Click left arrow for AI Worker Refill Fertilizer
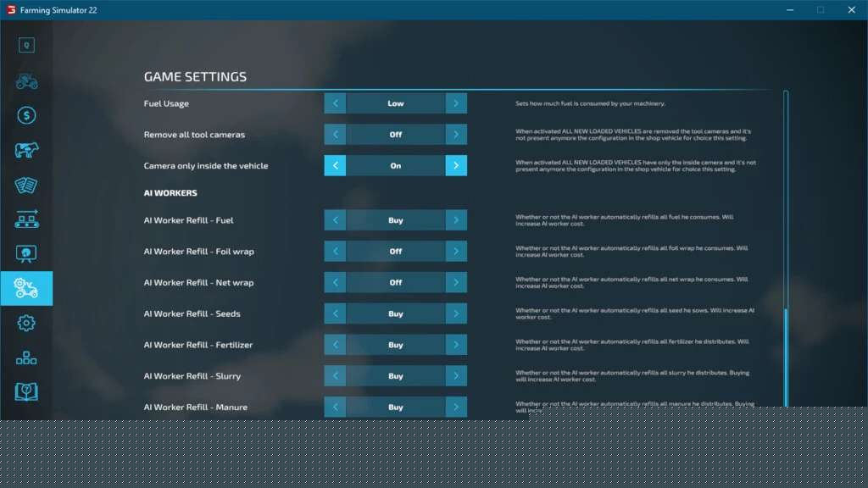868x488 pixels. 335,345
